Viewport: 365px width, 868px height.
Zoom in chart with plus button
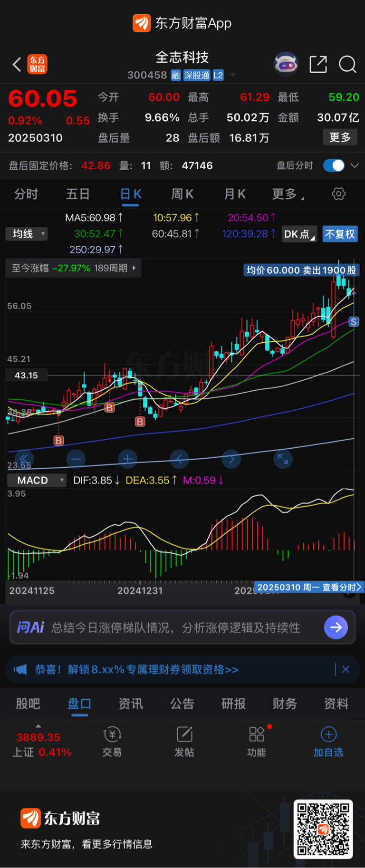127,459
